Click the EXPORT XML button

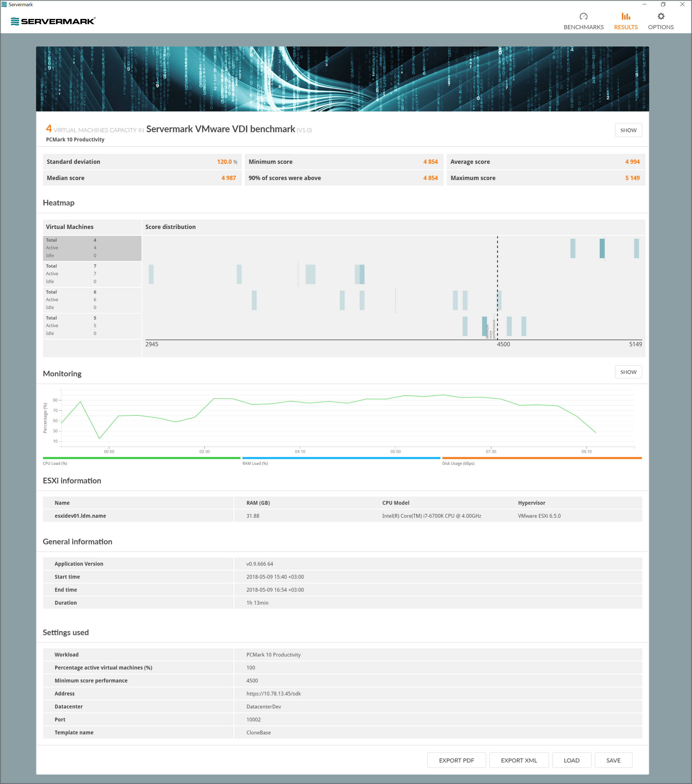pyautogui.click(x=519, y=760)
